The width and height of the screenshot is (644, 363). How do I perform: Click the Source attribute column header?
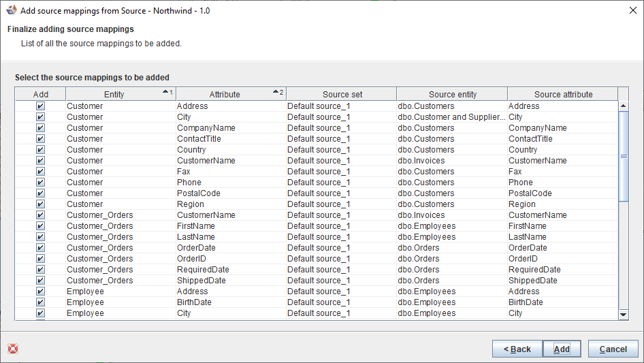click(563, 95)
